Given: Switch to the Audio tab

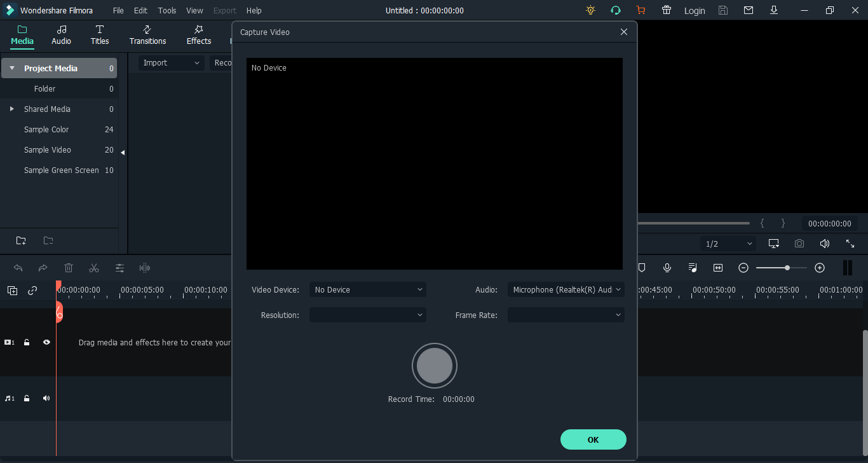Looking at the screenshot, I should pyautogui.click(x=61, y=35).
